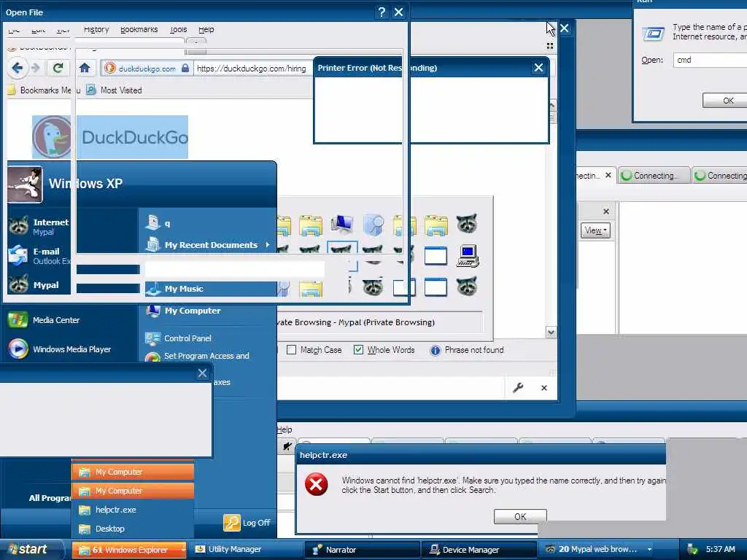Image resolution: width=747 pixels, height=560 pixels.
Task: Open the Help menu in Mypal browser
Action: (x=206, y=29)
